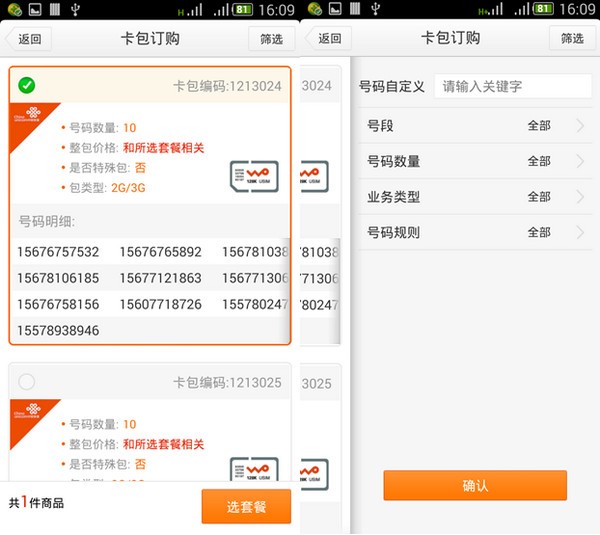600x535 pixels.
Task: Expand 业务类型 filter row chevron
Action: tap(580, 197)
